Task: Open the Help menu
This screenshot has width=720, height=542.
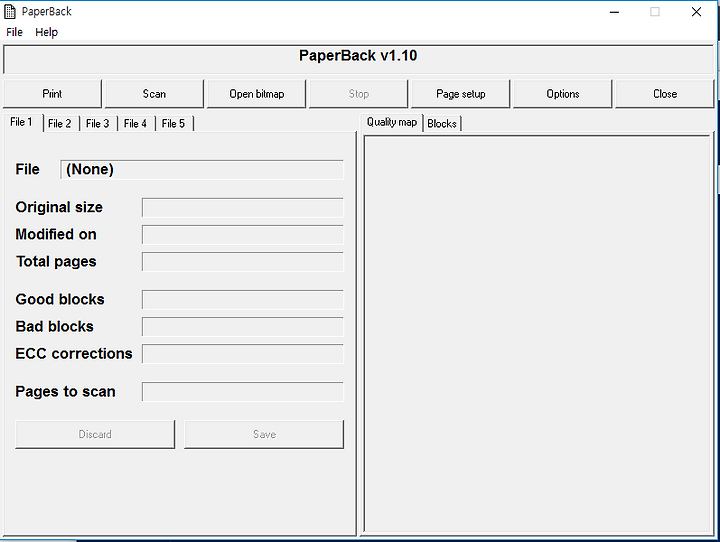Action: click(x=46, y=32)
